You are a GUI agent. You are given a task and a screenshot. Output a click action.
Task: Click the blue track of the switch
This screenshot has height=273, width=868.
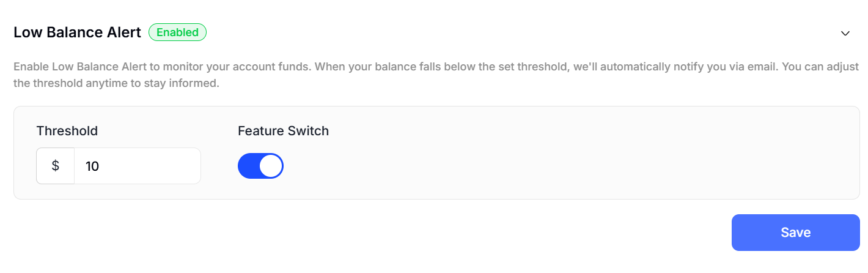[x=248, y=166]
